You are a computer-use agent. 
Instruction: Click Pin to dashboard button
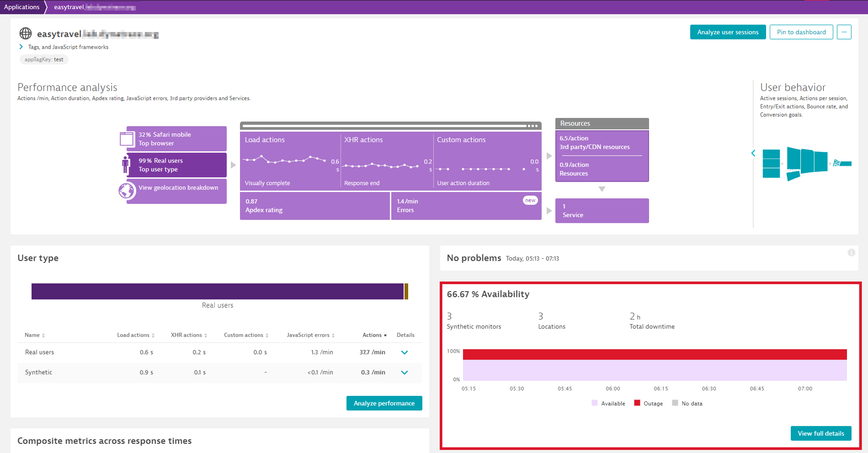coord(801,32)
